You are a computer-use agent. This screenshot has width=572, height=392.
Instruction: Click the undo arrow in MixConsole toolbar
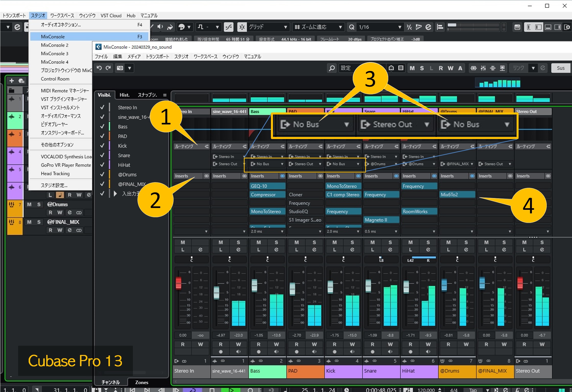click(x=99, y=68)
